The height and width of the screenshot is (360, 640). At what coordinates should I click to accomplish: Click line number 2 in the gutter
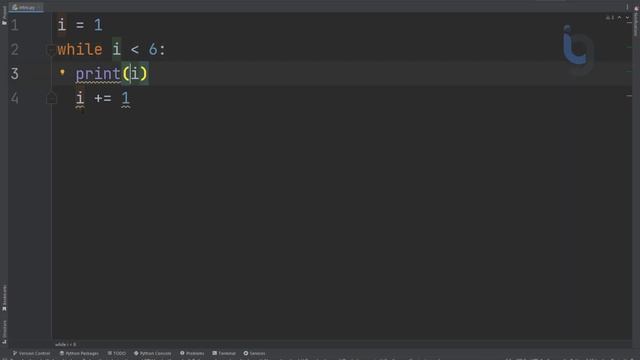point(15,50)
